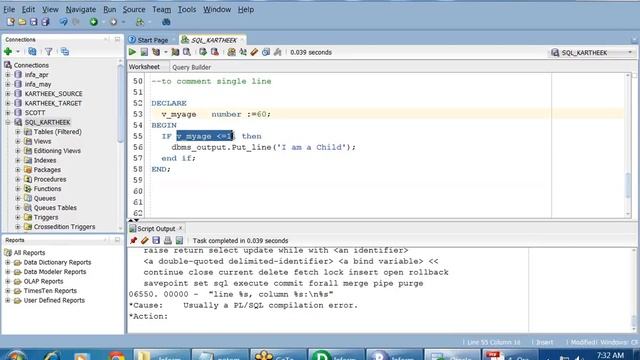
Task: Switch to the Start Page tab
Action: (149, 40)
